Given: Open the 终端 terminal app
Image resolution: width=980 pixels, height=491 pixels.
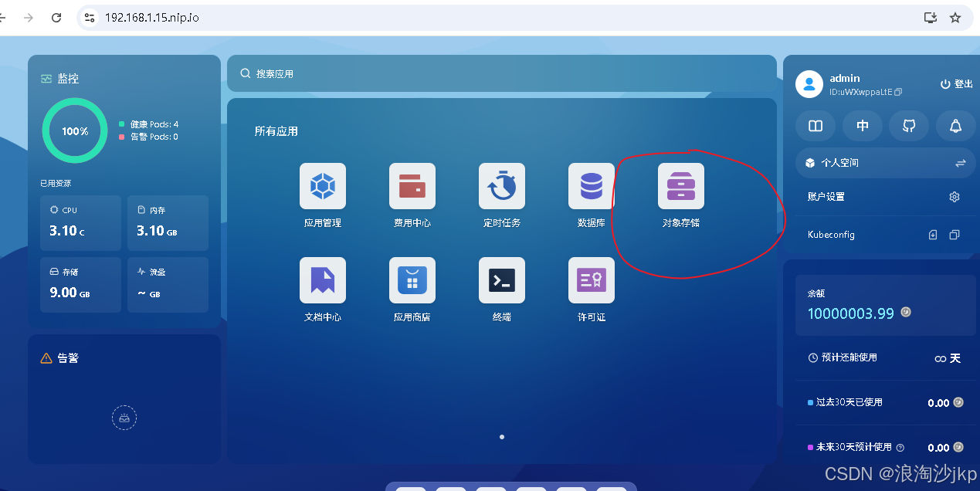Looking at the screenshot, I should [502, 280].
